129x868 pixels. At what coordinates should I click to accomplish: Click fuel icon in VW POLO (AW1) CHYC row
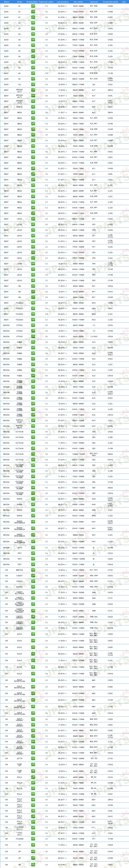(x=33, y=816)
